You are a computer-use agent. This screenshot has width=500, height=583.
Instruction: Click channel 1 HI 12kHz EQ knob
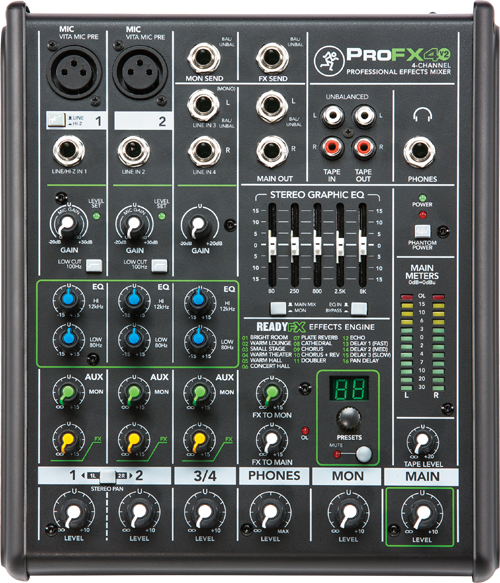68,299
